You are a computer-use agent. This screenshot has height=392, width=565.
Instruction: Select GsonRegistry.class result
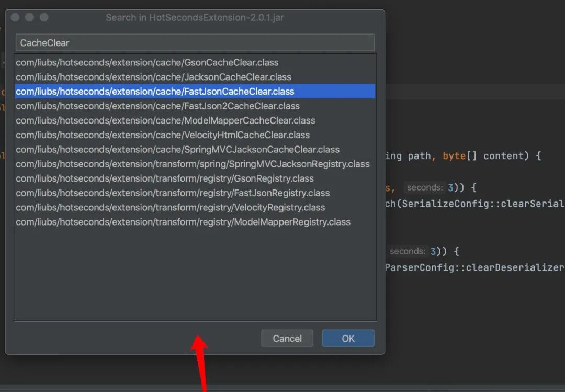pyautogui.click(x=195, y=178)
